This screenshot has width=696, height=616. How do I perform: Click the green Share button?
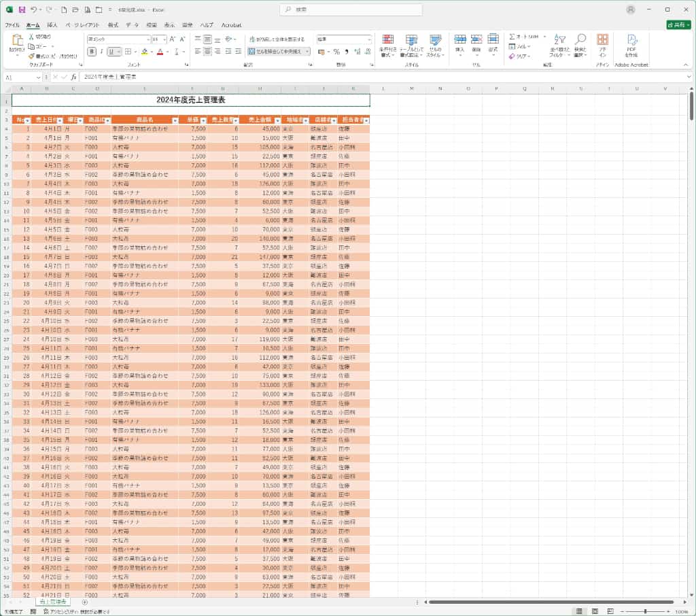click(x=678, y=25)
